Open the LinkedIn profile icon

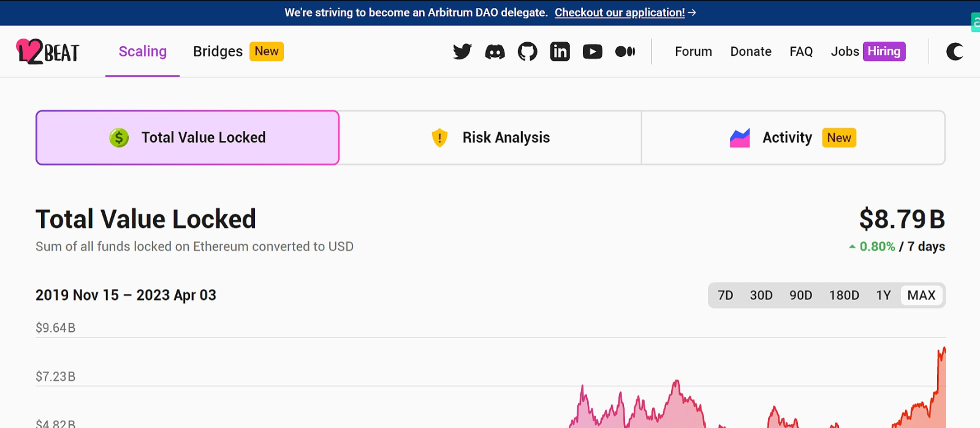click(560, 51)
